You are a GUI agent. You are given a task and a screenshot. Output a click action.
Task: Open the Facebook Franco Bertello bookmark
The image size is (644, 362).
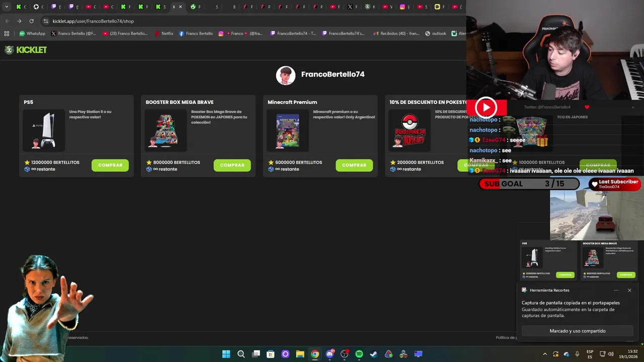pos(196,34)
